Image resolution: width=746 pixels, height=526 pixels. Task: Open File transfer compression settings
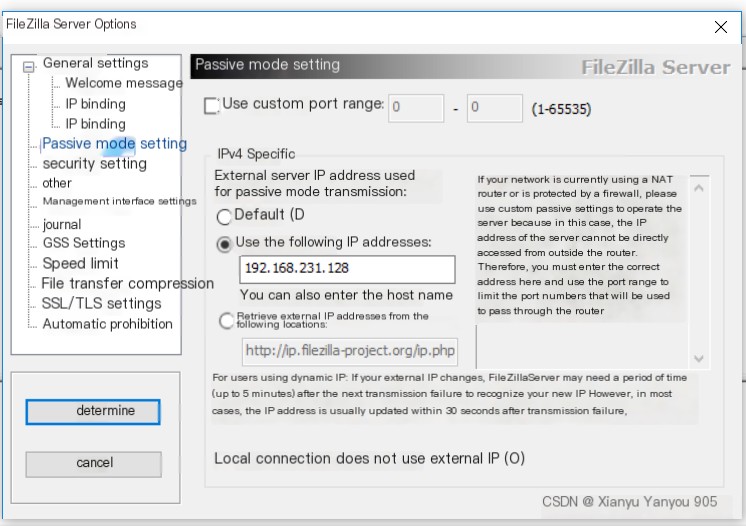[128, 283]
